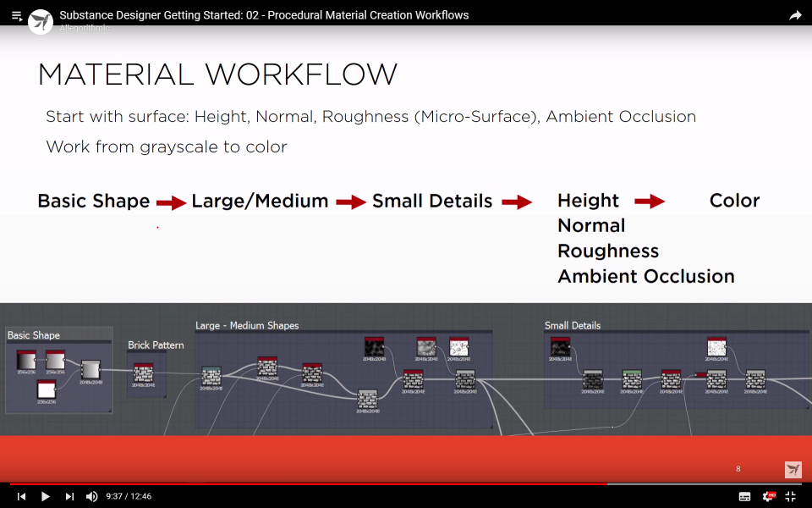Select the 2048x2048 gradient node in Basic Shape
The height and width of the screenshot is (508, 812).
point(91,370)
